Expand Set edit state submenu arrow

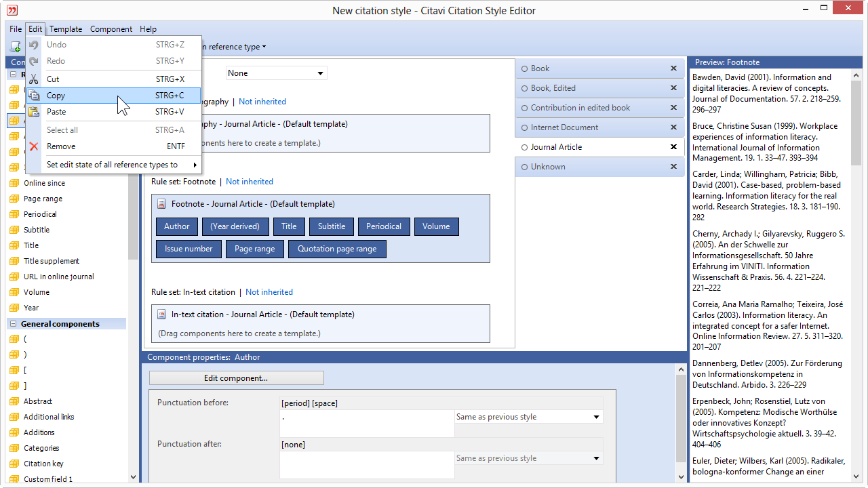pyautogui.click(x=195, y=165)
